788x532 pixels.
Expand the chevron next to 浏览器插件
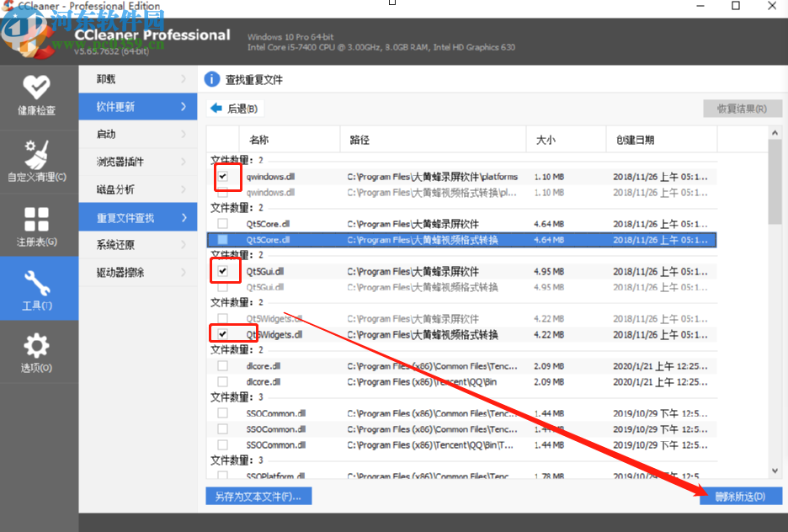[x=184, y=162]
